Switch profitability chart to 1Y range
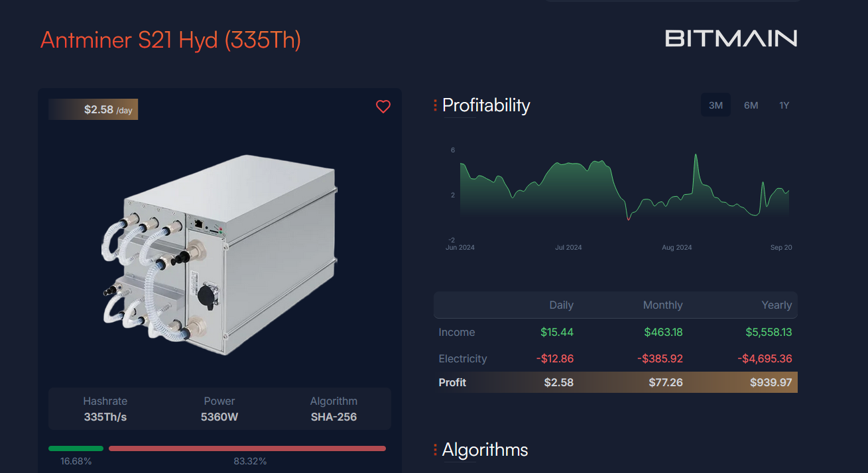The width and height of the screenshot is (868, 473). click(x=784, y=105)
